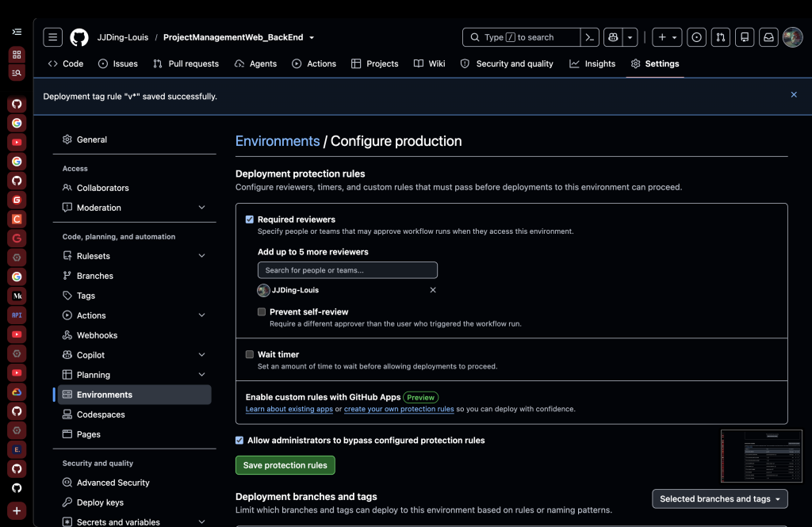
Task: Open Selected branches and tags dropdown
Action: point(720,499)
